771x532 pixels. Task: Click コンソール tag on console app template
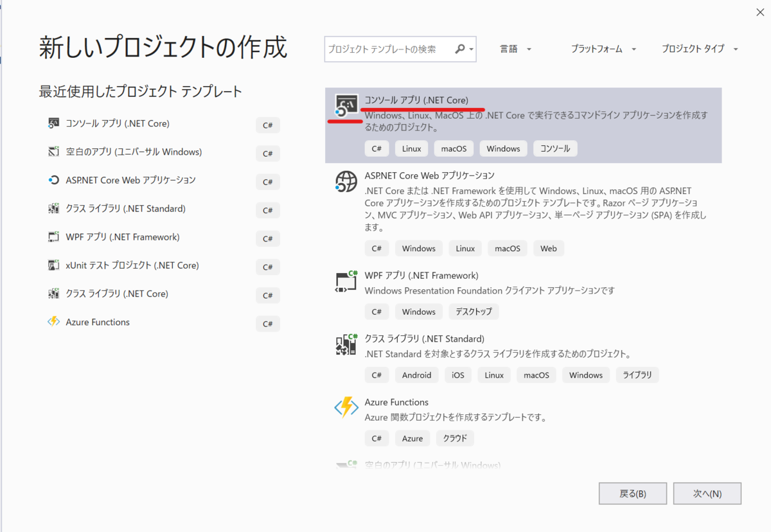tap(555, 148)
